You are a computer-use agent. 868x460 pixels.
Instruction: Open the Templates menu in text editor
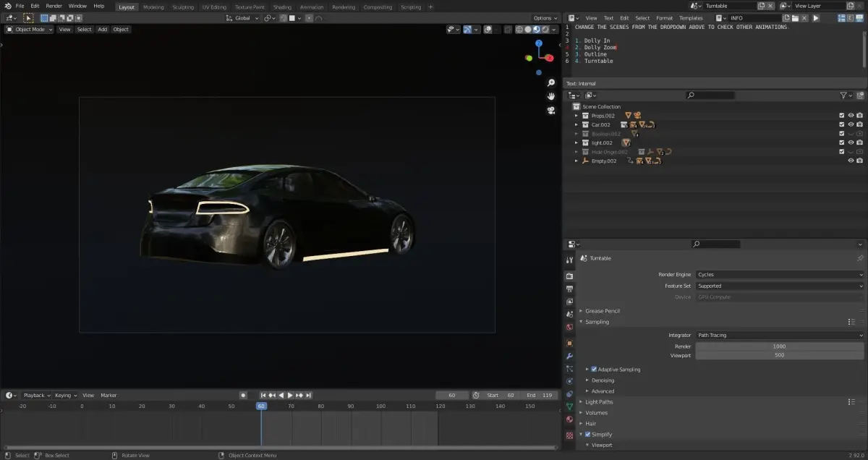pyautogui.click(x=691, y=18)
